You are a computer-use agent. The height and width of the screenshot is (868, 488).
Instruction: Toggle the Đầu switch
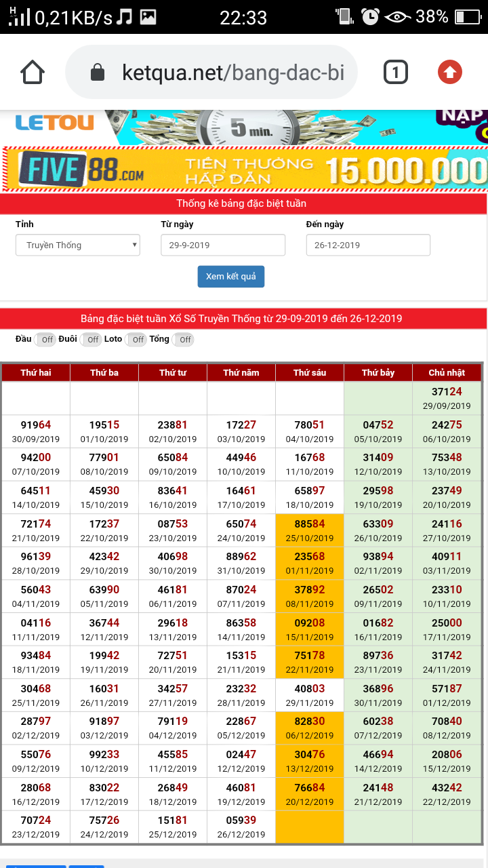(45, 340)
